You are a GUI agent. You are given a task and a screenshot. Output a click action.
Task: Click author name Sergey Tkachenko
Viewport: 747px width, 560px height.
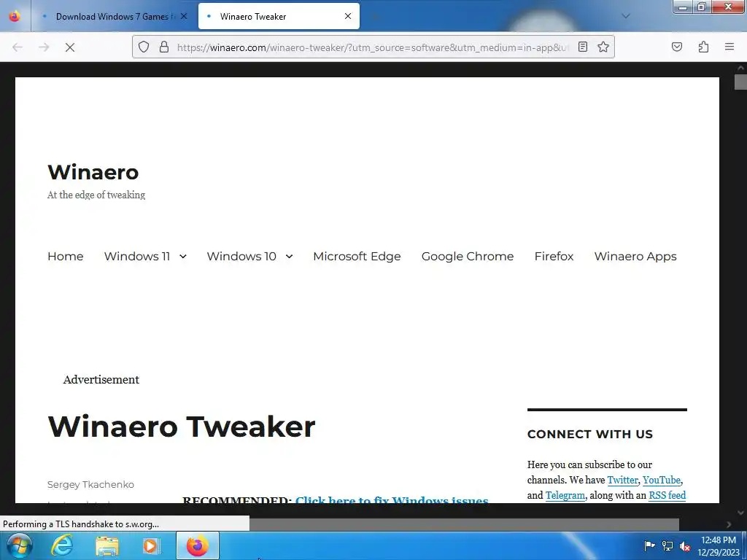pos(90,484)
